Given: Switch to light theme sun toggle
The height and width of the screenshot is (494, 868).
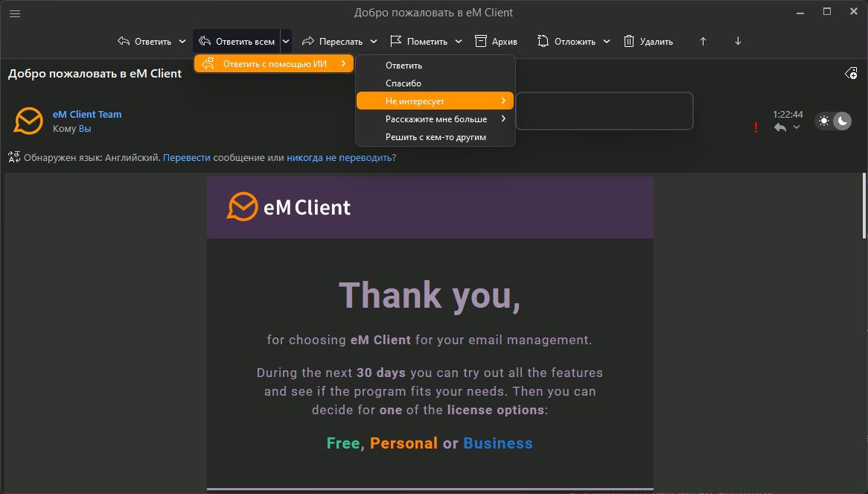Looking at the screenshot, I should click(x=824, y=121).
